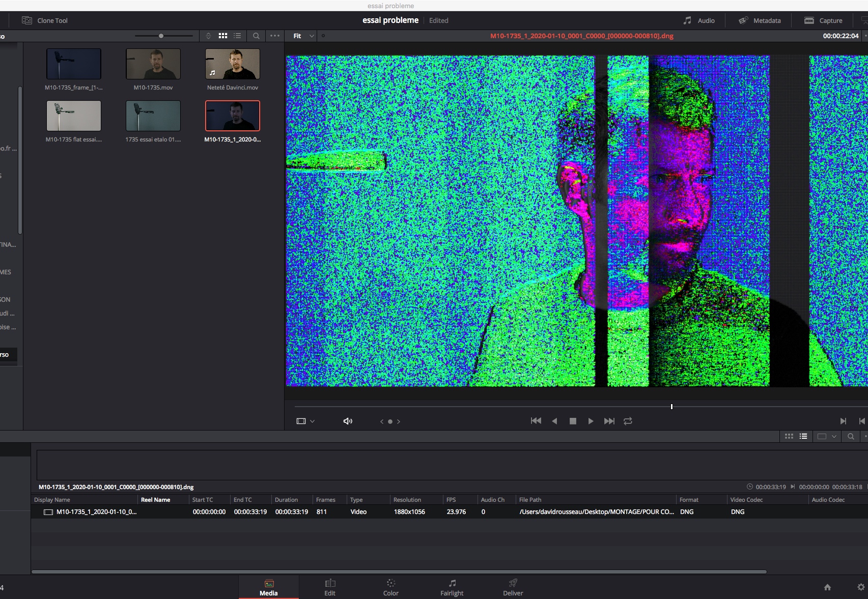Click the play forward button
The height and width of the screenshot is (599, 868).
coord(591,421)
